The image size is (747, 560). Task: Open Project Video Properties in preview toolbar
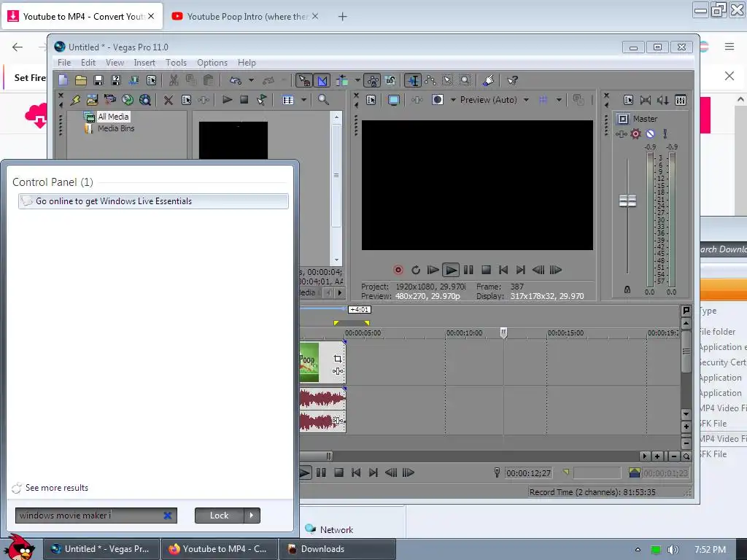[x=371, y=100]
